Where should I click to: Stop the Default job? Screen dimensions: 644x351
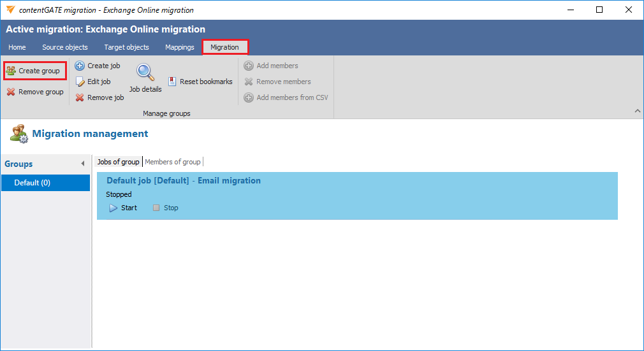coord(165,208)
